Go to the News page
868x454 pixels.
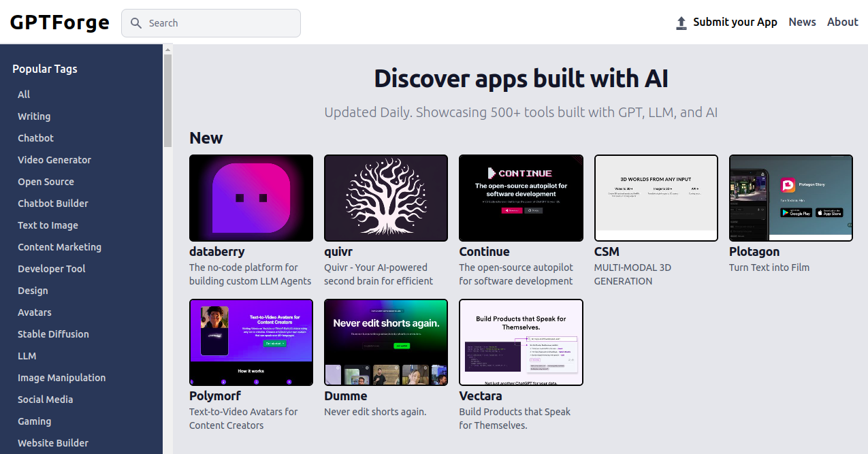802,22
